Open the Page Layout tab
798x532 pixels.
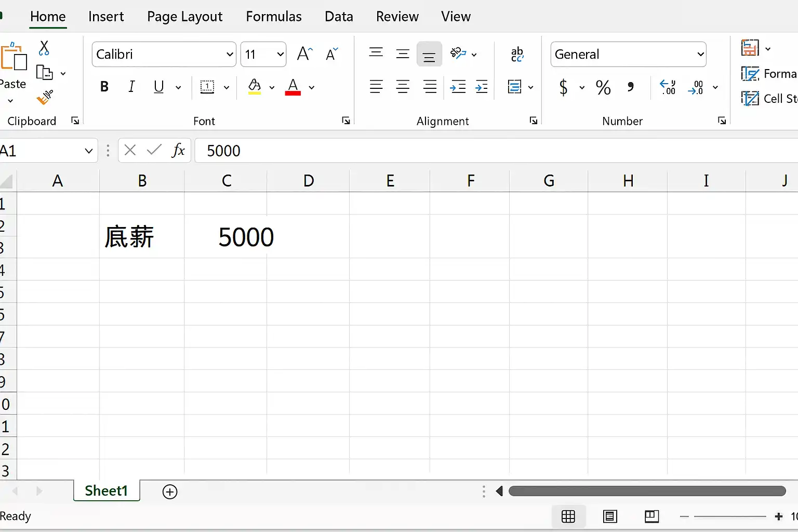(x=184, y=17)
